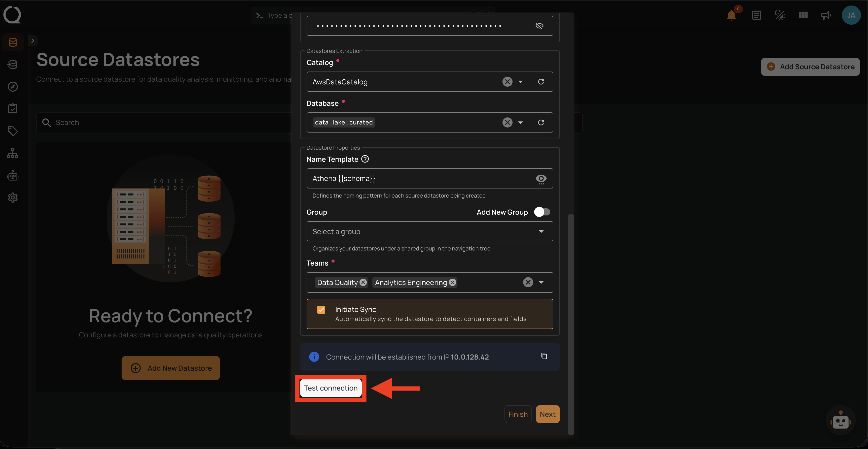Click Add Source Datastore button
Screen dimensions: 868x449
tap(810, 67)
